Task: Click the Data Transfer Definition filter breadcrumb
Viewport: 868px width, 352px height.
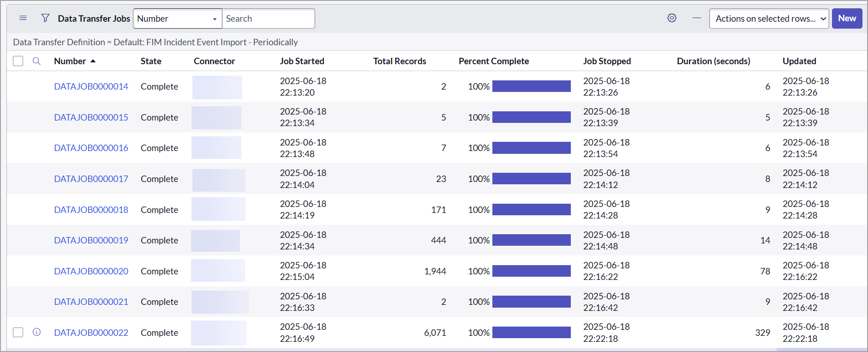Action: point(155,42)
